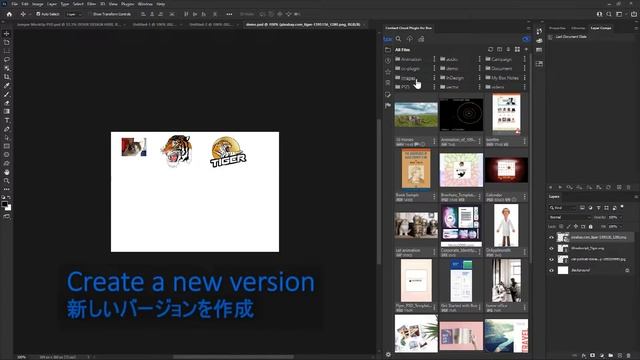Select the Zoom tool in the toolbar

click(7, 180)
